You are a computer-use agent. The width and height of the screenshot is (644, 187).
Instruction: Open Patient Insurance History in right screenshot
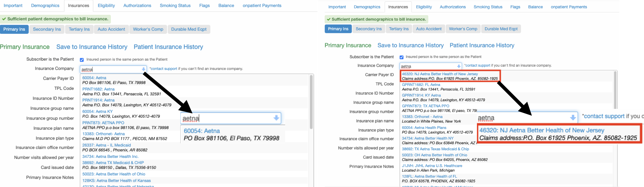pyautogui.click(x=482, y=45)
